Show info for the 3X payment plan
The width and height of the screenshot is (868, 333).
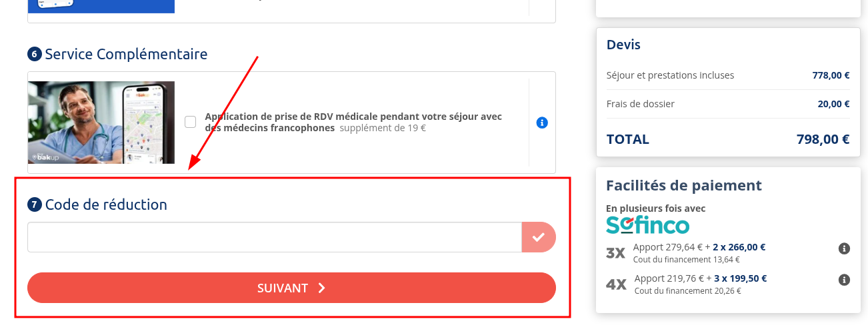pos(844,248)
